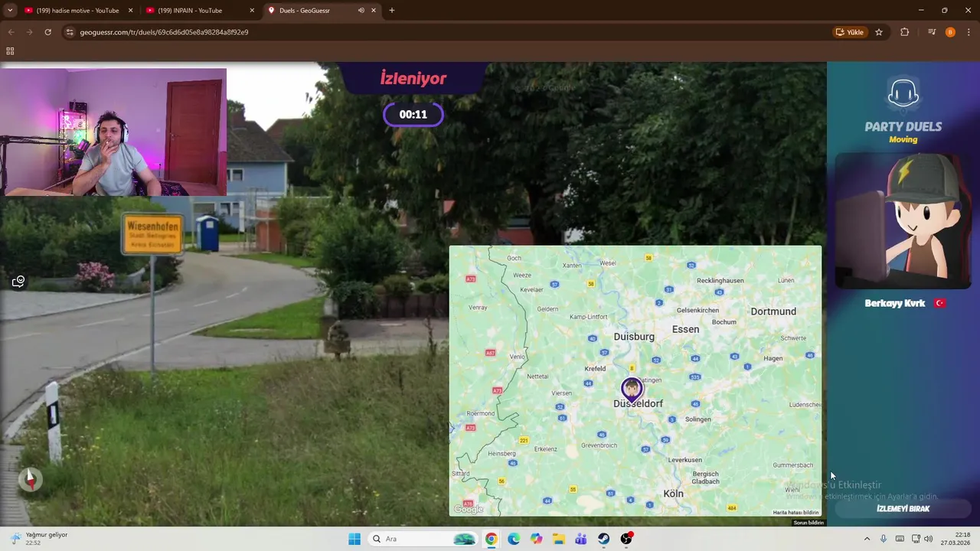The height and width of the screenshot is (551, 980).
Task: Click the compass on the street view
Action: [x=31, y=479]
